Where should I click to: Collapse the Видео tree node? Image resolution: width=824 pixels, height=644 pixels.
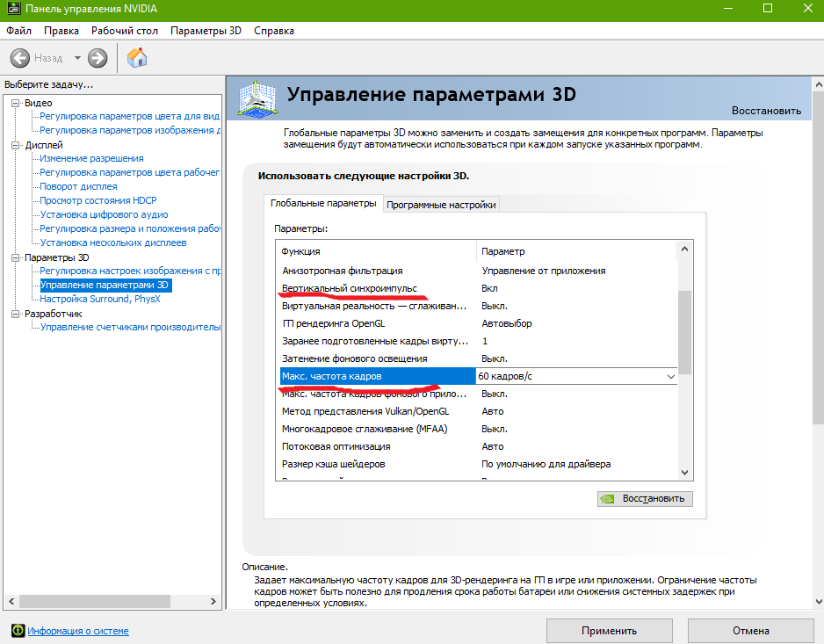(16, 103)
